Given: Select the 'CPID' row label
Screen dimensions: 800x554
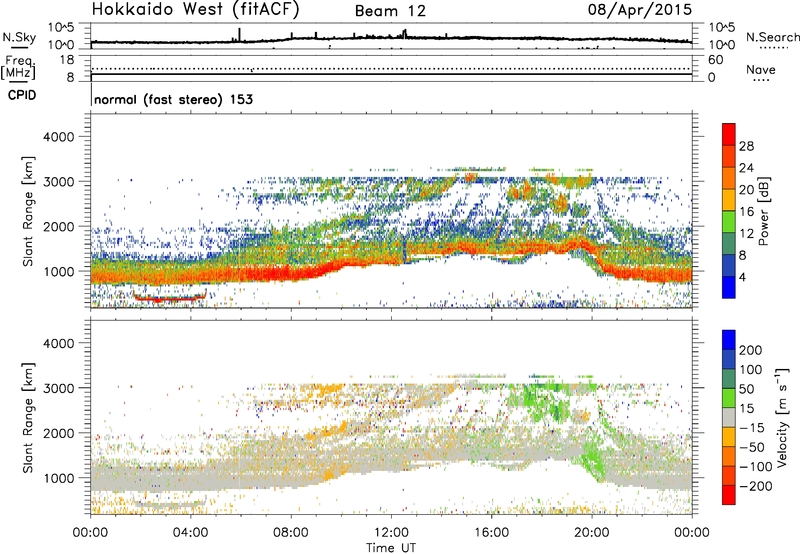Looking at the screenshot, I should pos(22,95).
